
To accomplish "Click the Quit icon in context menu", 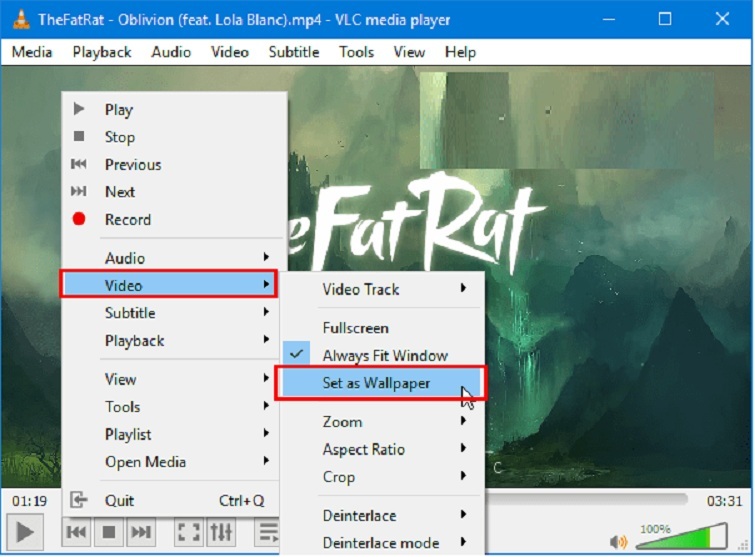I will coord(79,500).
